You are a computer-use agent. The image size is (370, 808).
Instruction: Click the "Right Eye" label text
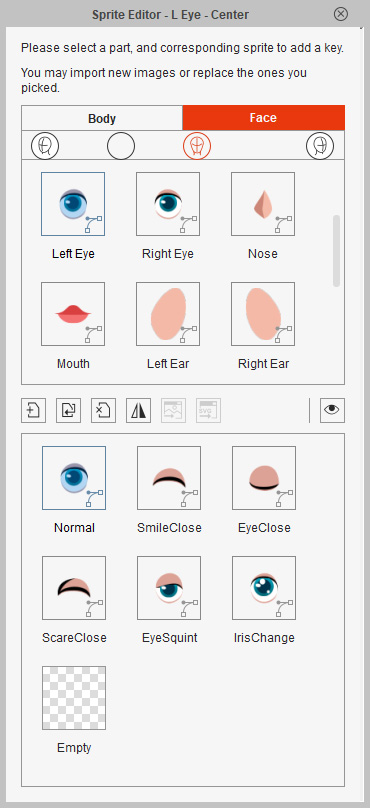point(168,254)
